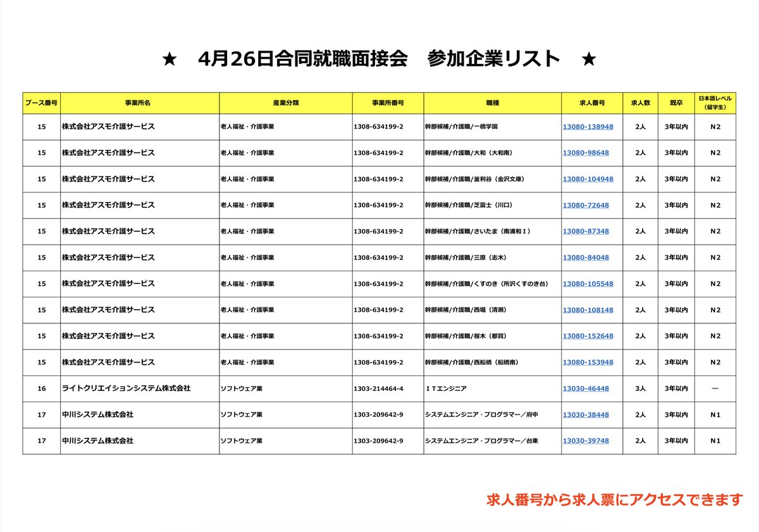The height and width of the screenshot is (532, 759).
Task: Select the red note 求人番号から求人票にアクセスできます
Action: pos(615,499)
